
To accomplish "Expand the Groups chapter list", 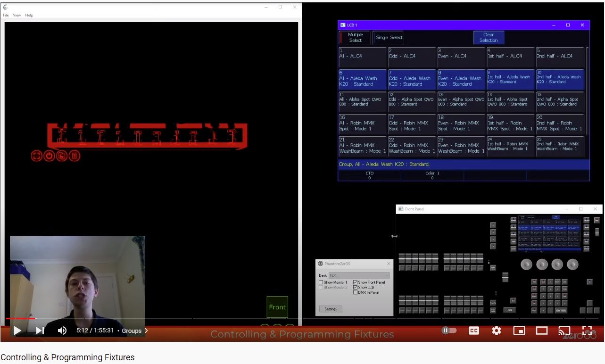I will pyautogui.click(x=134, y=331).
